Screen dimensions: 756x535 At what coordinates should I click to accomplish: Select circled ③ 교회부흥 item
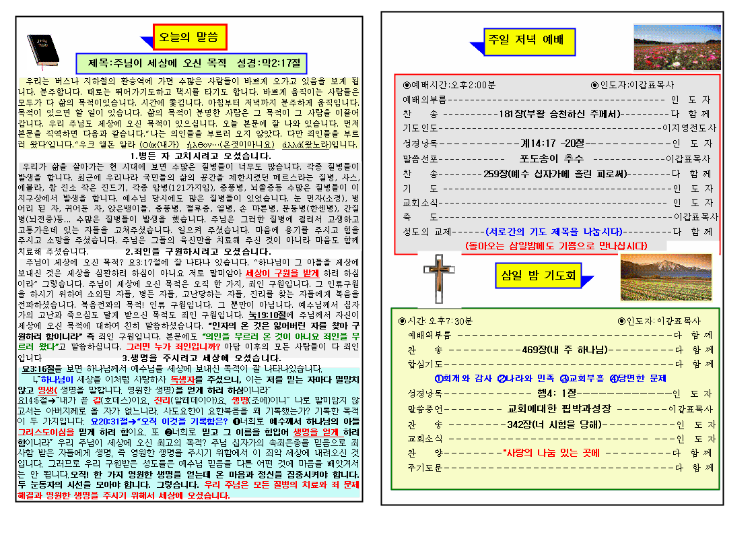(583, 379)
